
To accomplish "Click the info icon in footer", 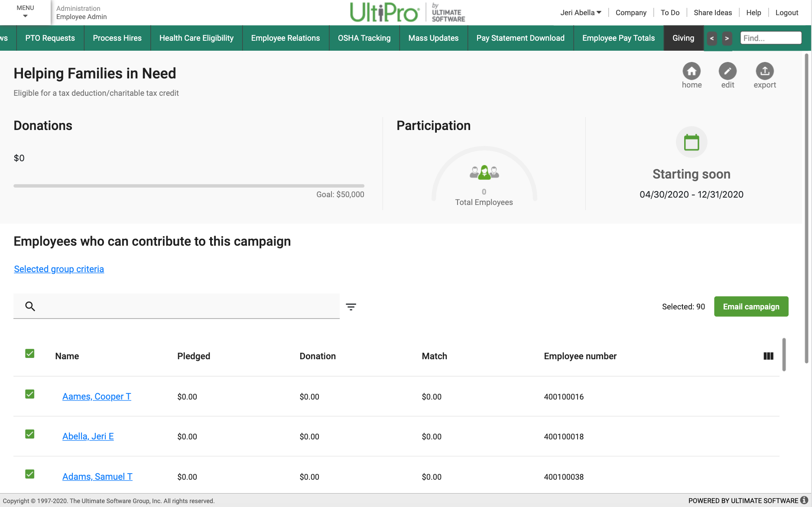I will [x=804, y=500].
